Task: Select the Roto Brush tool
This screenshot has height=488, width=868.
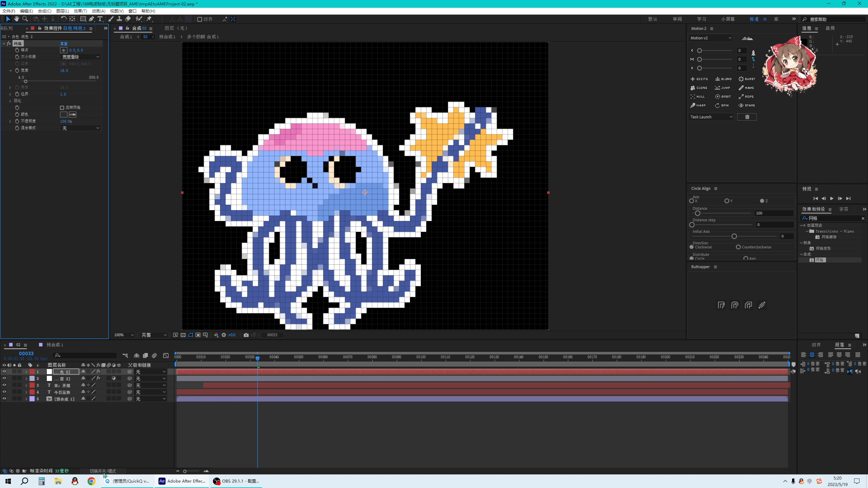Action: 138,19
